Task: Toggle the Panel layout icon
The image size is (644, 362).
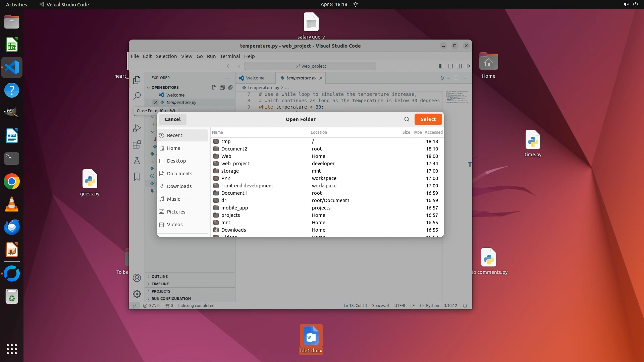Action: (450, 66)
